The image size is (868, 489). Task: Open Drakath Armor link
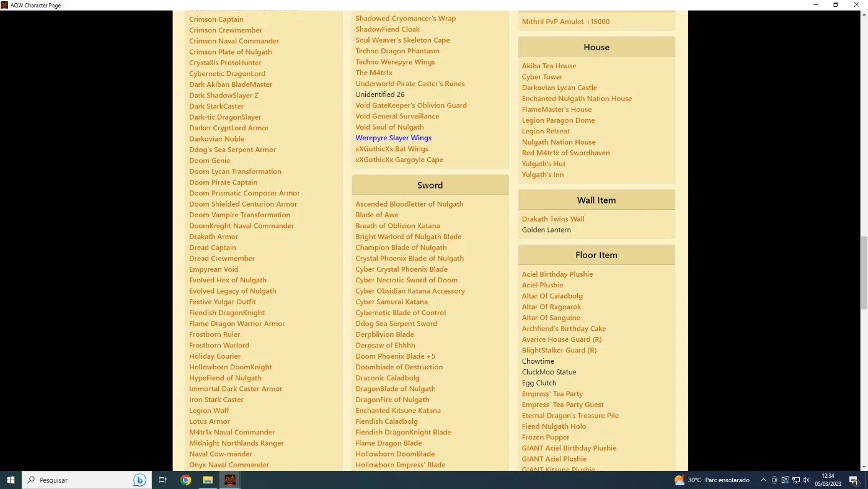(x=213, y=236)
